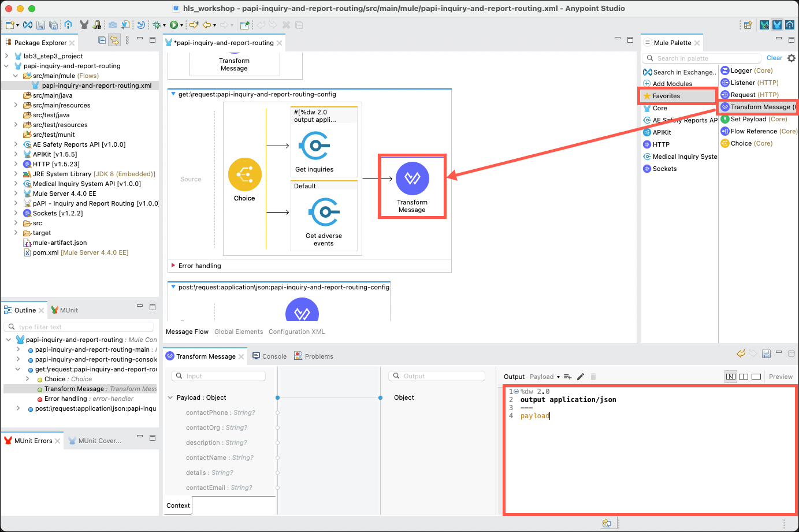This screenshot has height=532, width=799.
Task: Expand src/main/resources folder
Action: 16,105
